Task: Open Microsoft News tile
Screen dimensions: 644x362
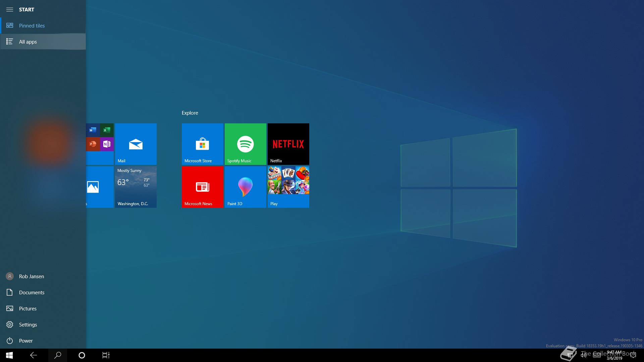Action: point(203,187)
